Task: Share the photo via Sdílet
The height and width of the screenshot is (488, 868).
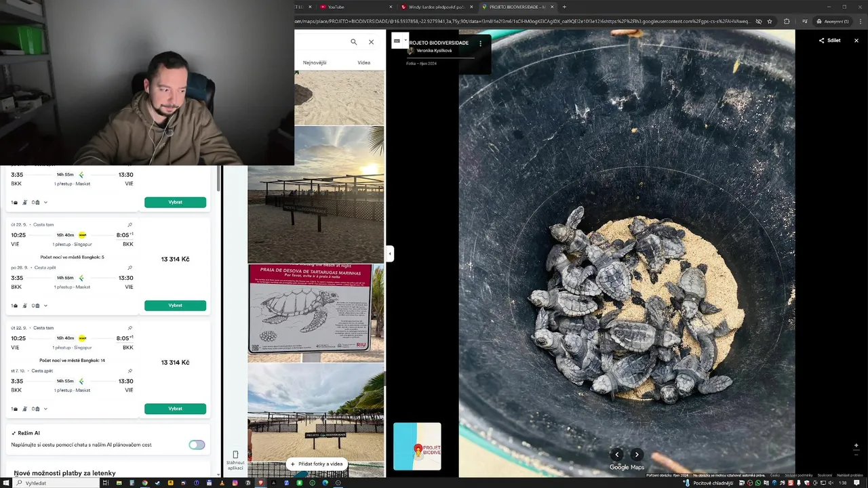Action: point(829,41)
